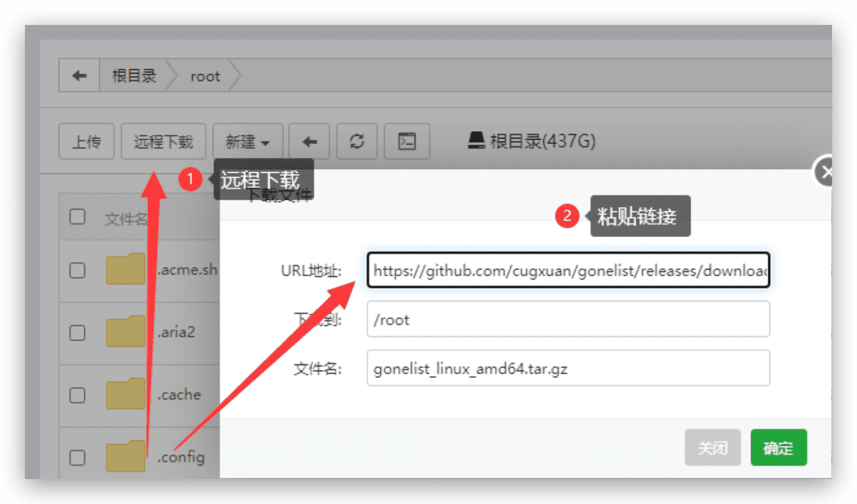The width and height of the screenshot is (857, 504).
Task: Click the 上传 upload button
Action: pyautogui.click(x=86, y=142)
